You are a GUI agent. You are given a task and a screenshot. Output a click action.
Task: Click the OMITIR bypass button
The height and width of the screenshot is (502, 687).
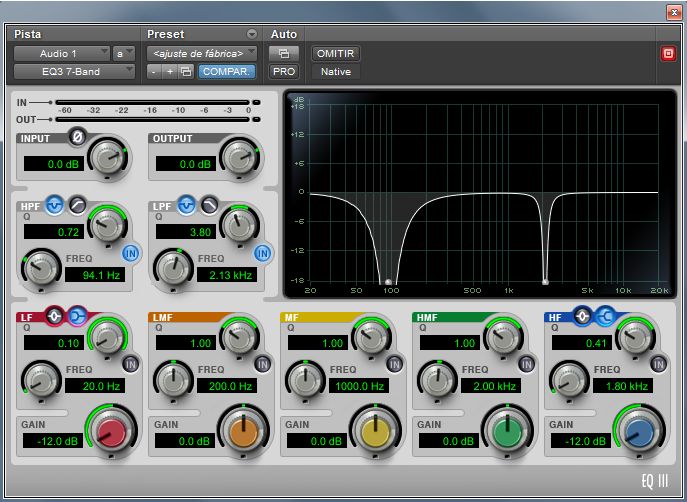click(335, 53)
